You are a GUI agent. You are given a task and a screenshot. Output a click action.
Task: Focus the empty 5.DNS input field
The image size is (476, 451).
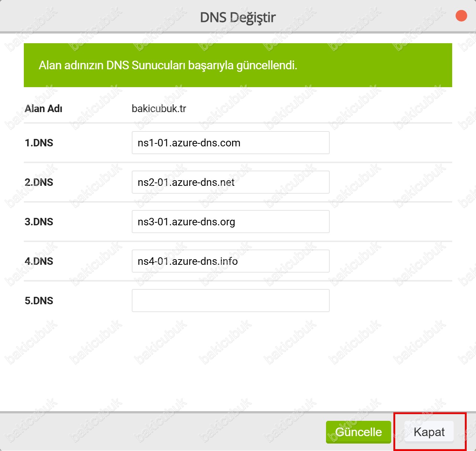[230, 301]
